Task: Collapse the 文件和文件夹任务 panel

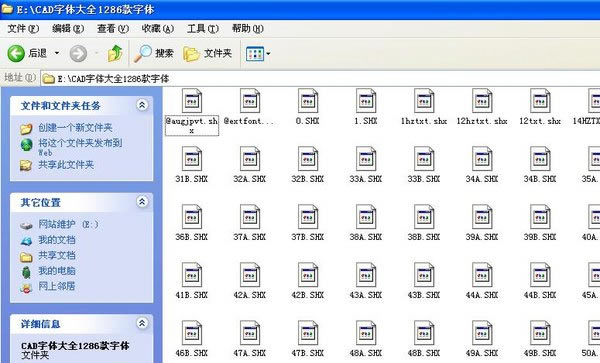Action: 142,105
